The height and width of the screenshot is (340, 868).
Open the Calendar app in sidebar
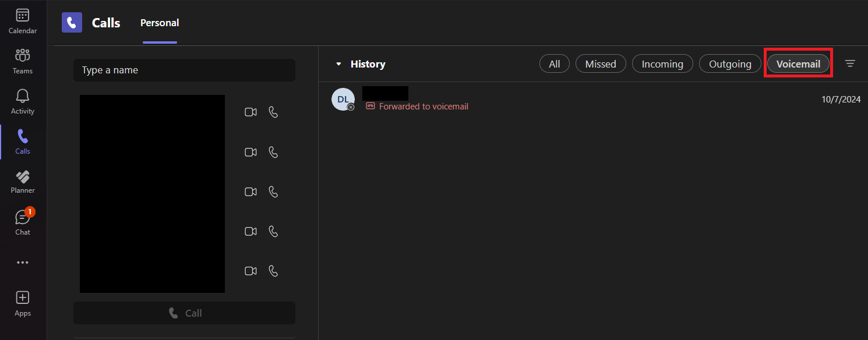(23, 21)
